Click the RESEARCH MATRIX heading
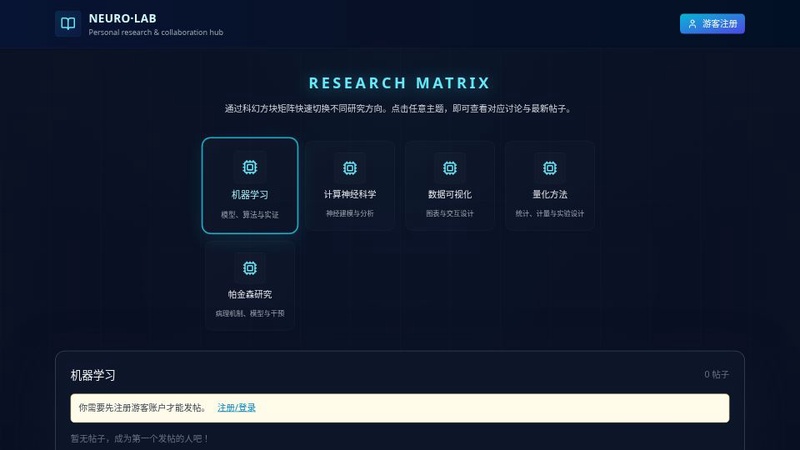Viewport: 800px width, 450px height. click(399, 83)
